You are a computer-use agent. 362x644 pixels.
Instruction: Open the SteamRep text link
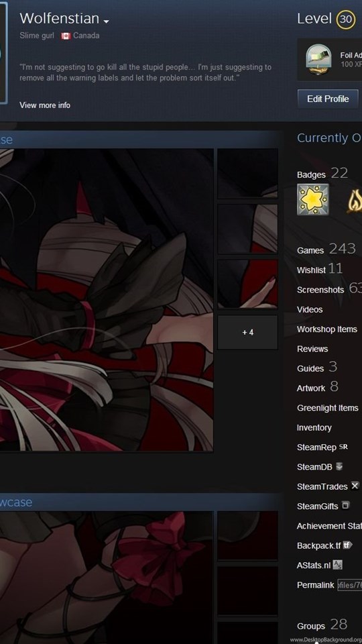316,447
